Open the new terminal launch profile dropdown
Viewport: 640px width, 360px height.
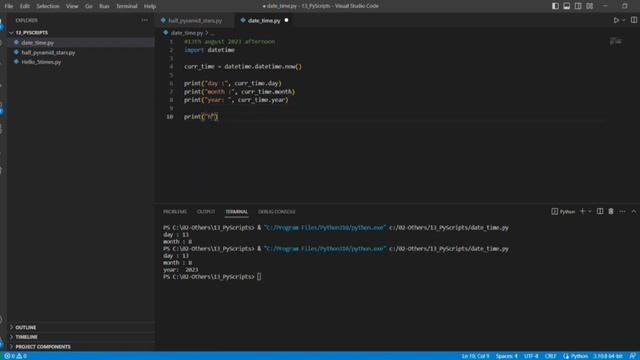(589, 211)
